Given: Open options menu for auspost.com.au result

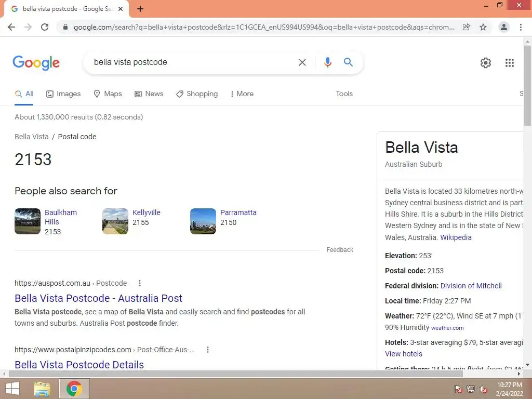Looking at the screenshot, I should click(139, 283).
